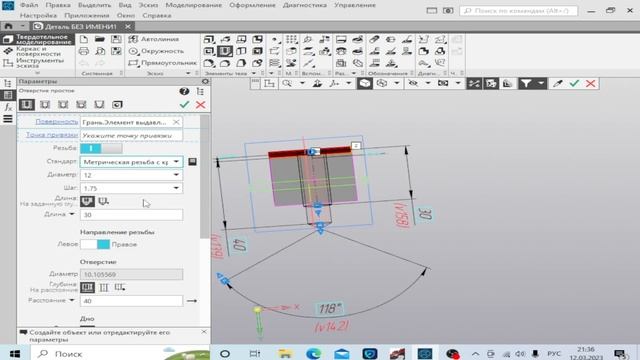Expand the Length label dropdown arrow
This screenshot has height=360, width=640.
point(72,214)
